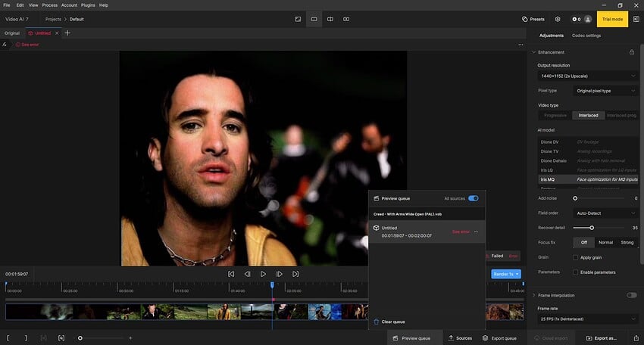644x345 pixels.
Task: Open the Projects breadcrumb
Action: 53,19
